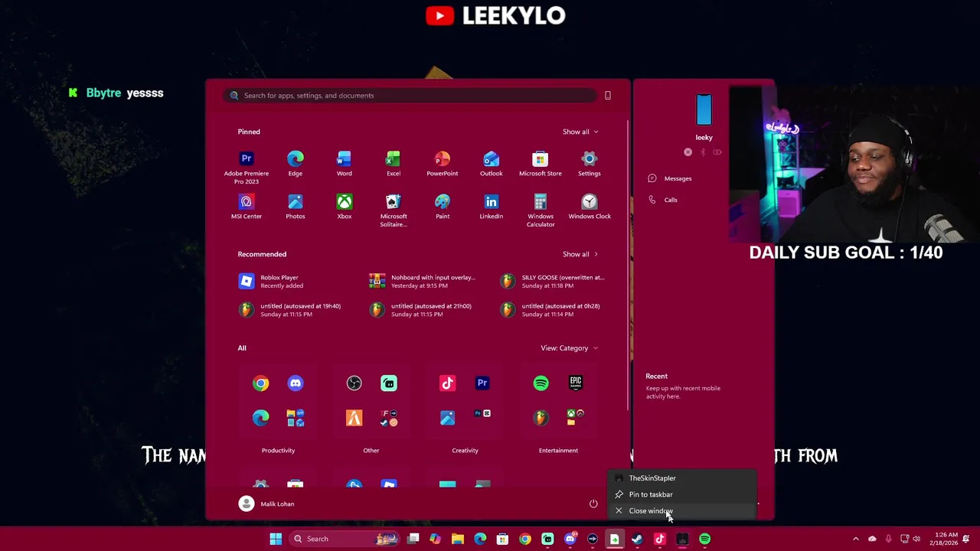Open the View: Category dropdown
The width and height of the screenshot is (980, 551).
(569, 348)
